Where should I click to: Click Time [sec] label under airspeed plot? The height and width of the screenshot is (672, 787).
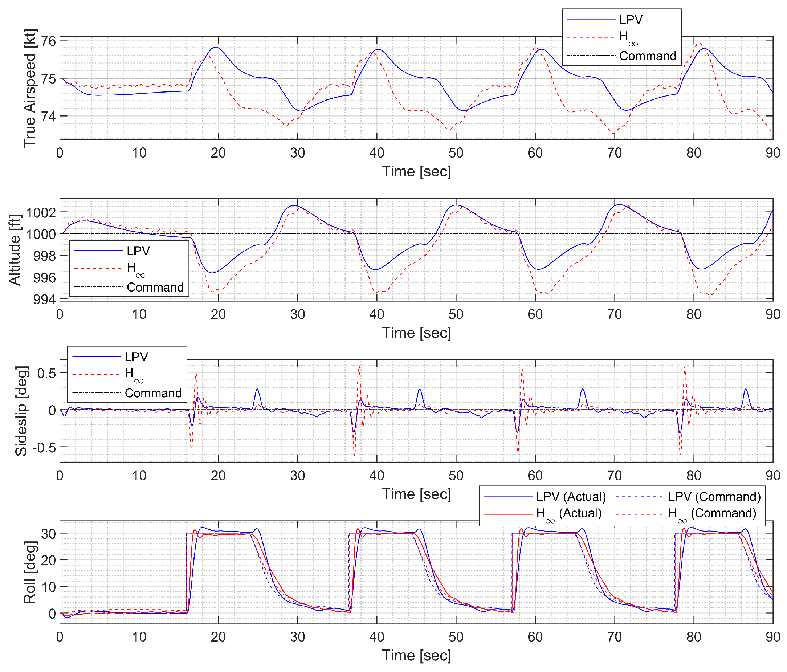click(x=416, y=172)
